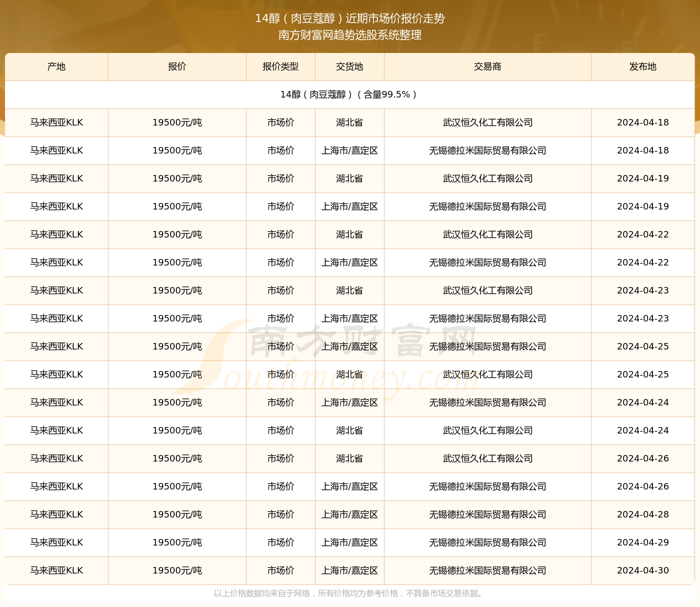Click 湖北省 in the 2024-04-18 row

click(x=349, y=122)
